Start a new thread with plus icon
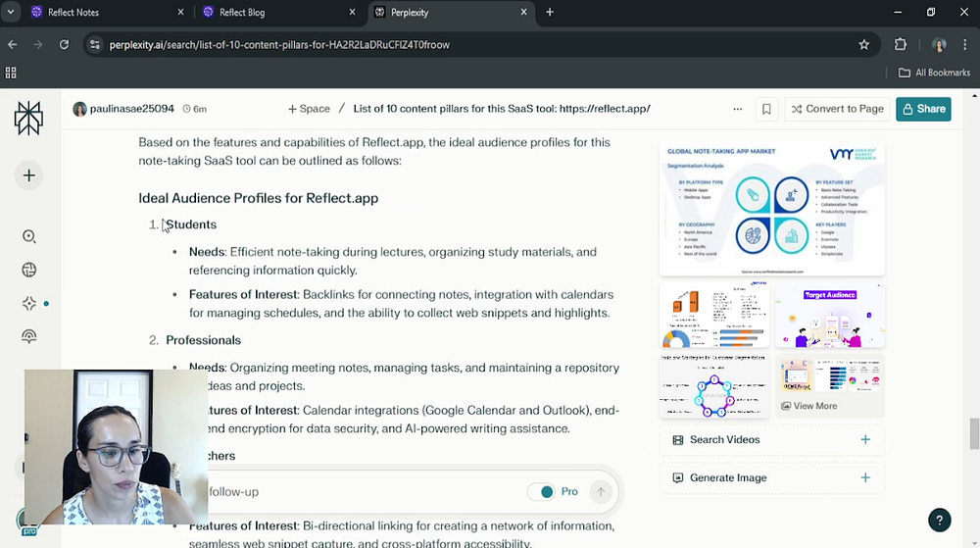This screenshot has height=548, width=980. click(x=29, y=175)
